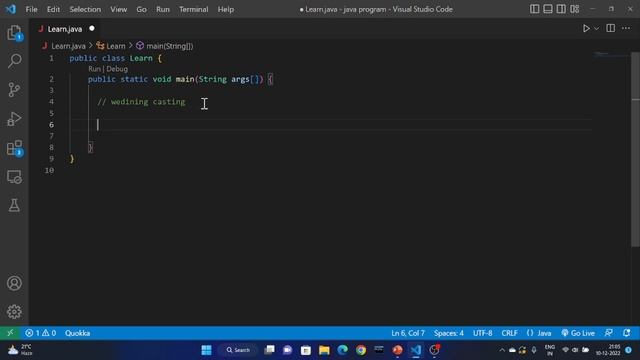
Task: Change encoding via UTF-8
Action: 482,333
